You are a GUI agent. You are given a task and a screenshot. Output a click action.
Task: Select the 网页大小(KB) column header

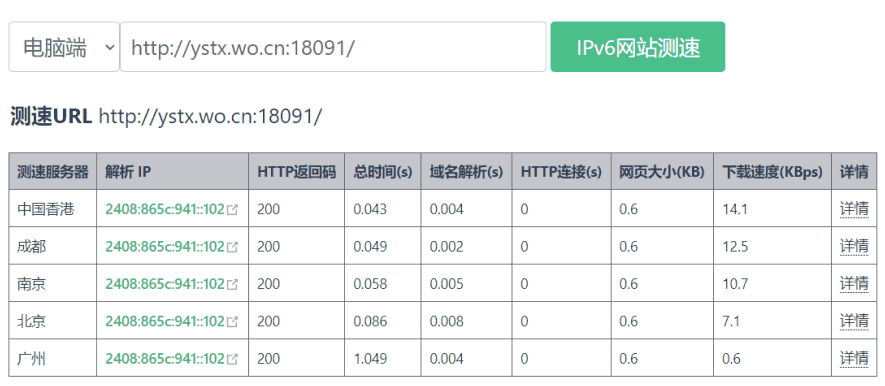pos(662,172)
